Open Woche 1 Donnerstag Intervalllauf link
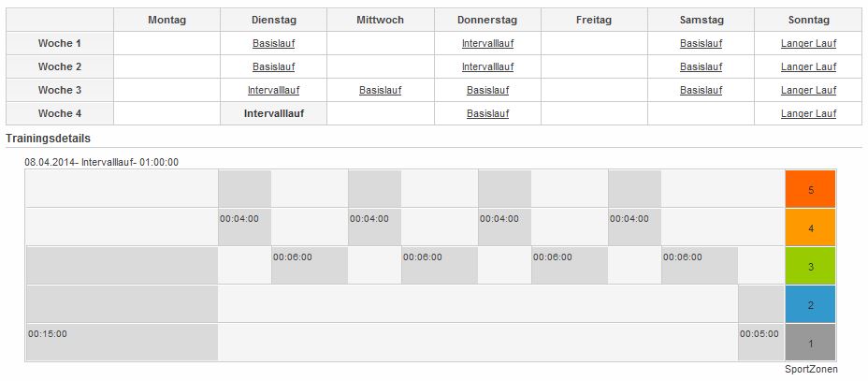 [487, 43]
